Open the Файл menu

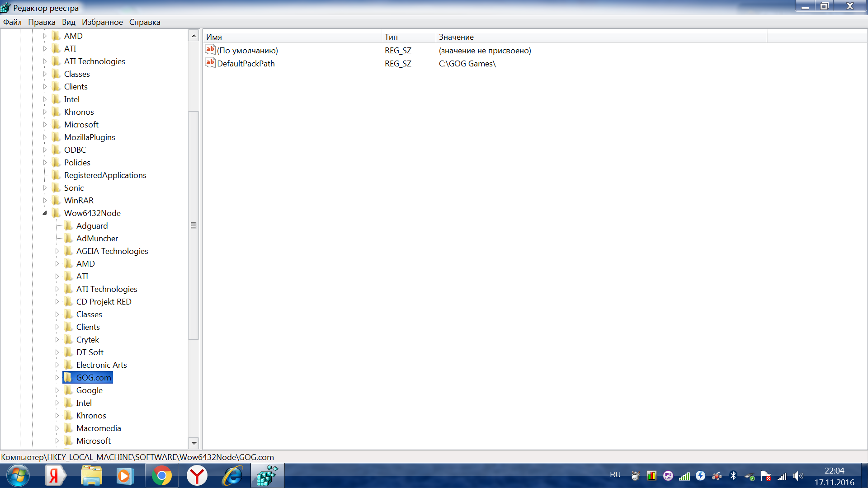click(x=12, y=22)
